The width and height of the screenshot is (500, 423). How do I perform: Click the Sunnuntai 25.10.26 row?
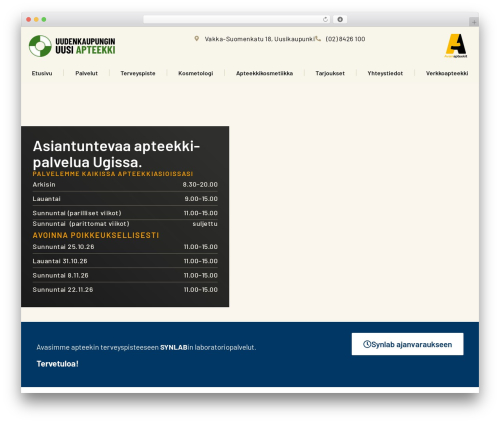tap(125, 247)
